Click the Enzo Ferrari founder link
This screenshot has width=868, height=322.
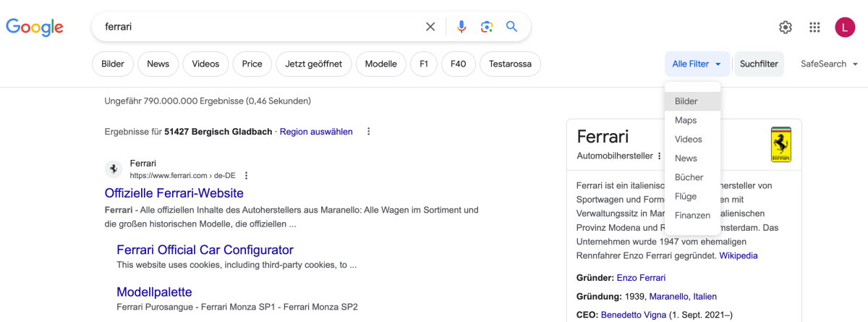641,278
